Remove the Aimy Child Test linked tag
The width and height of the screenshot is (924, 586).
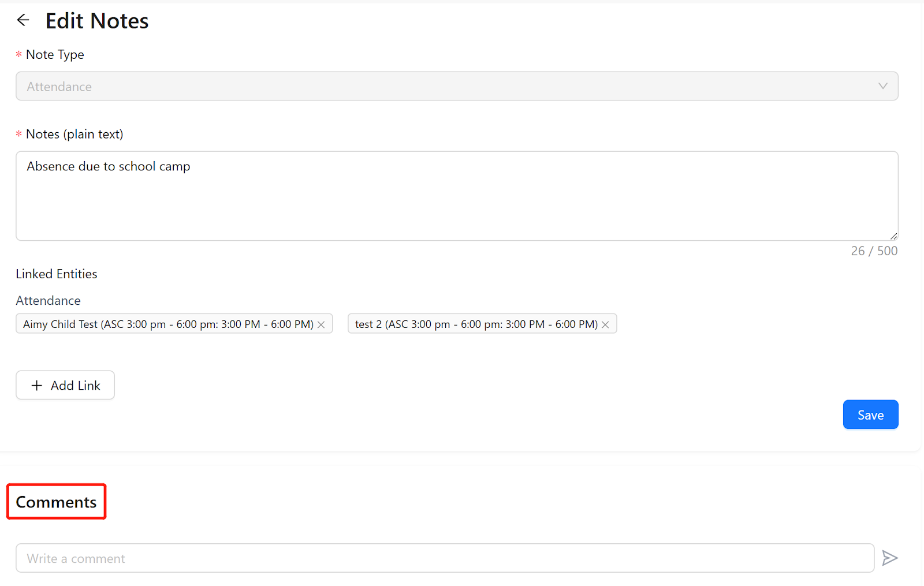tap(322, 324)
